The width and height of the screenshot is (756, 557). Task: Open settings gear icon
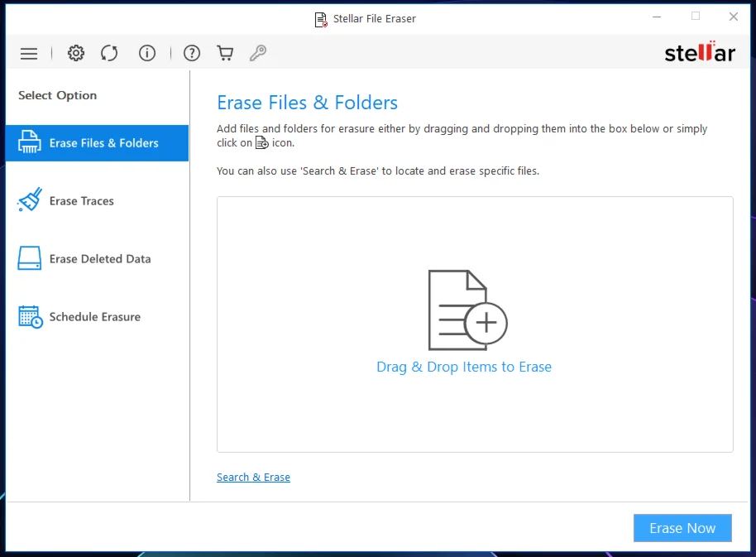[76, 54]
